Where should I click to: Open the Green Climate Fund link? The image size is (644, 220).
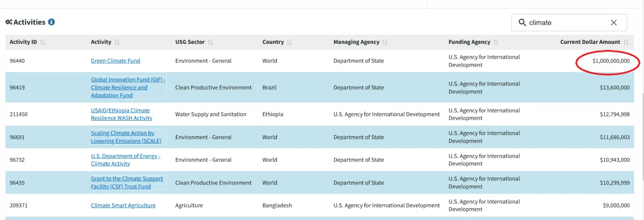coord(116,61)
